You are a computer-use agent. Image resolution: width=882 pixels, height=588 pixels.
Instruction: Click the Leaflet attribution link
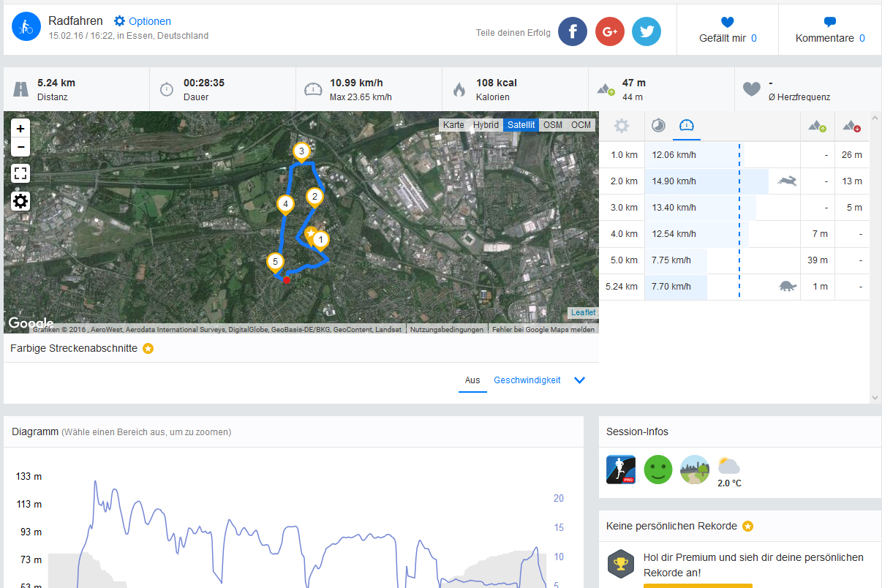[583, 313]
